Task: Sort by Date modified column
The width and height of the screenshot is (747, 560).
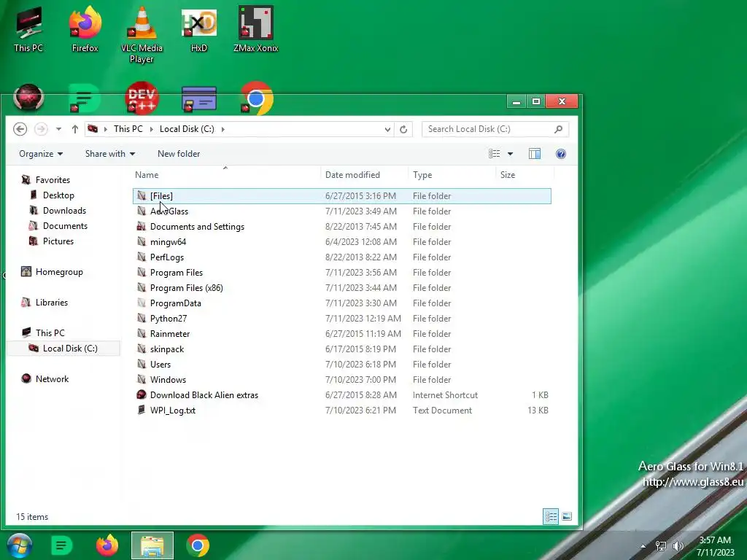Action: coord(365,175)
